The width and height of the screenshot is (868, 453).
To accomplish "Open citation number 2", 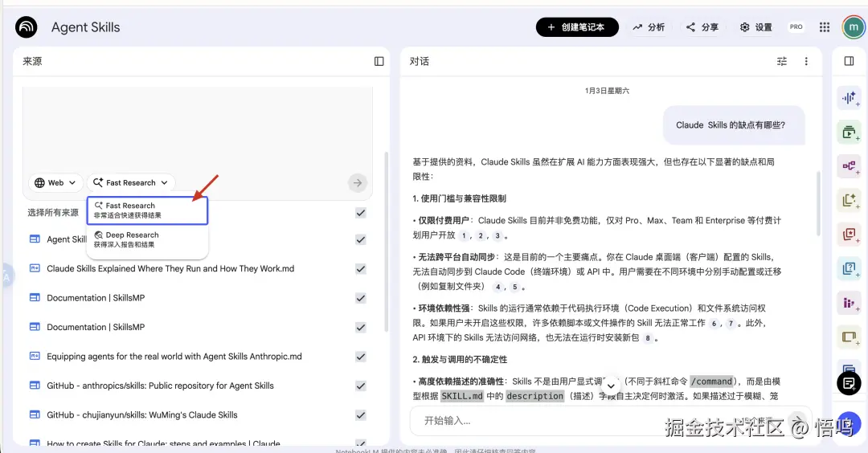I will [481, 235].
